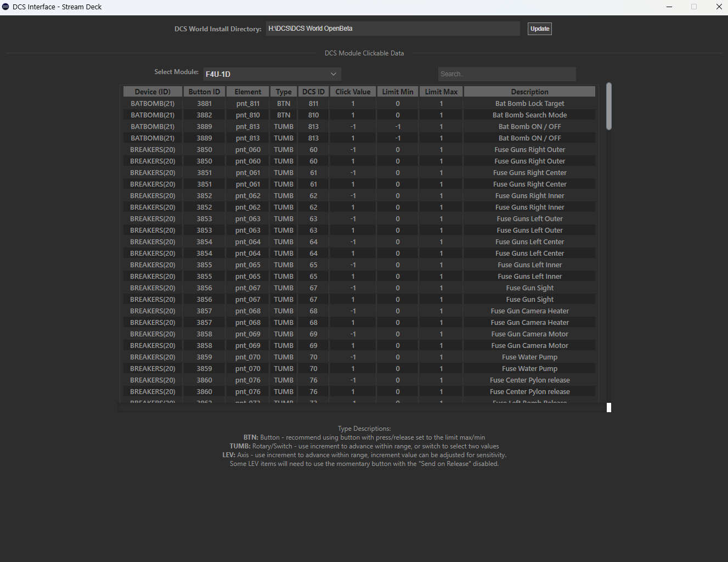
Task: Select the 'Fuse Gun Sight' row with click value -1
Action: (359, 288)
